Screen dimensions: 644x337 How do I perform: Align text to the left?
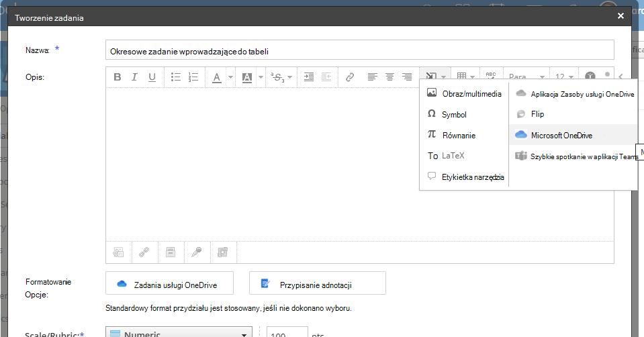373,77
